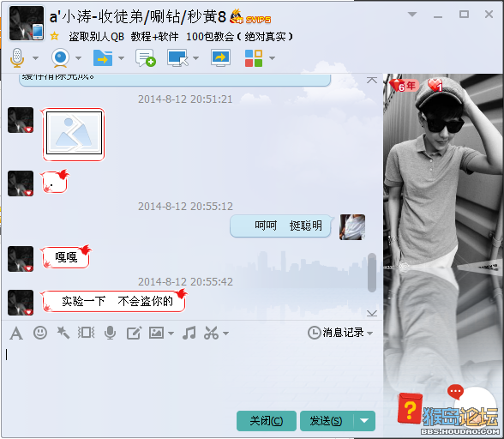504x439 pixels.
Task: Click inside the message input area
Action: [x=192, y=375]
